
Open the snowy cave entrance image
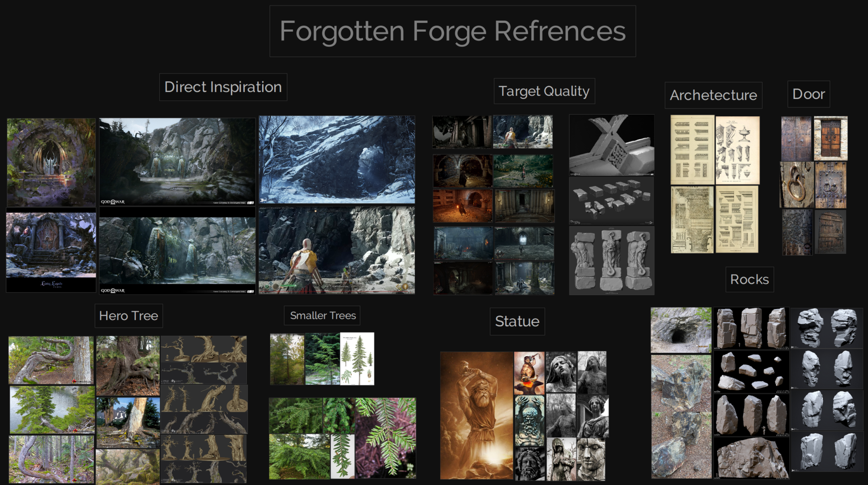click(x=337, y=159)
